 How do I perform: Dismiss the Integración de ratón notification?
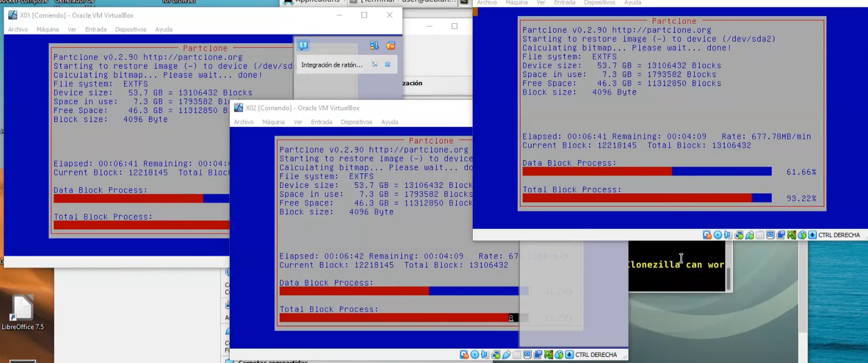click(387, 65)
